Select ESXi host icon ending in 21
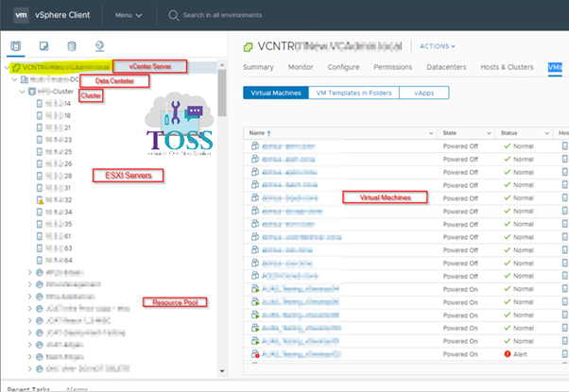This screenshot has height=392, width=569. (40, 128)
